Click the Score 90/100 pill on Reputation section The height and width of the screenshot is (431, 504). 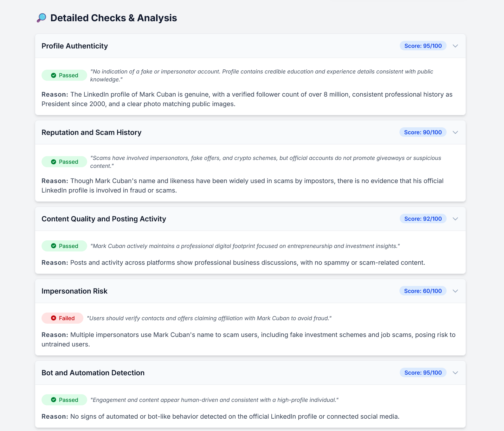point(423,132)
